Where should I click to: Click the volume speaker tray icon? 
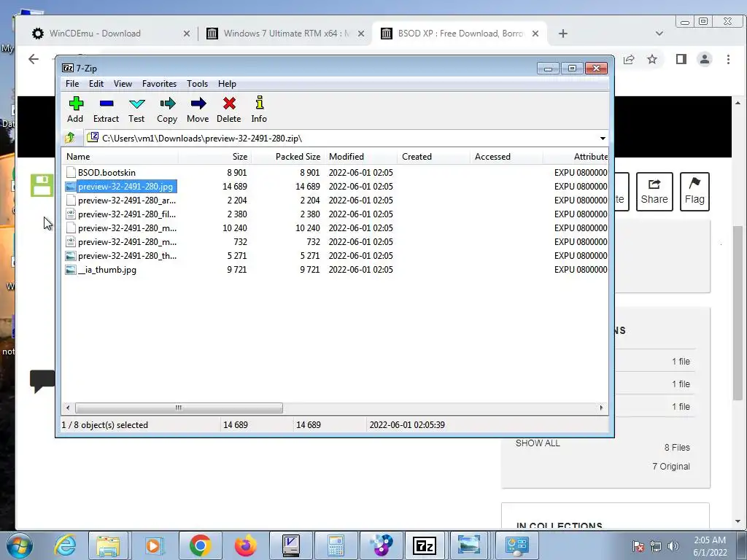(x=673, y=546)
